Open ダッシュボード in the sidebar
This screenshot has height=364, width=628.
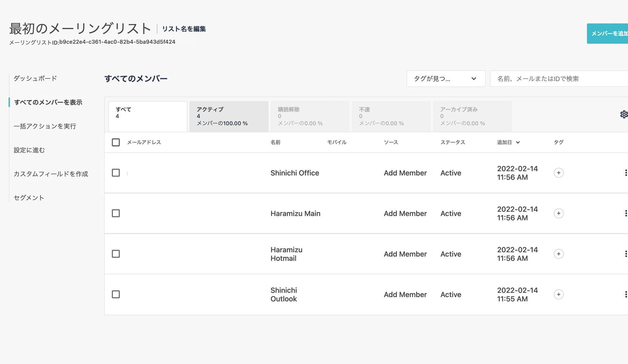pos(35,78)
